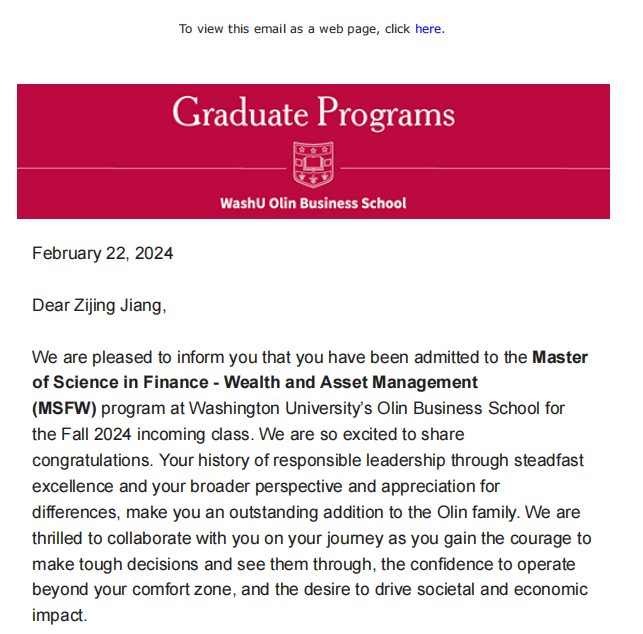Click the phrase "steadfast" in the paragraph
The height and width of the screenshot is (634, 643).
coord(549,460)
